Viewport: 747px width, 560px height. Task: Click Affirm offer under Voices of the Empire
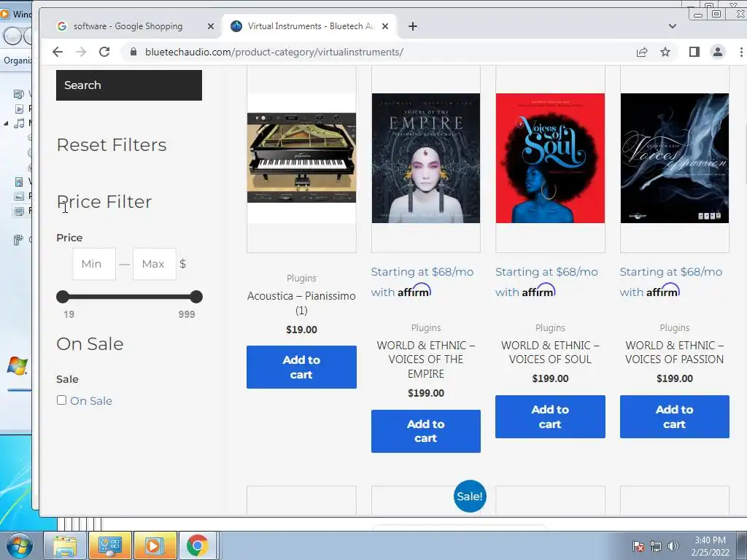click(x=422, y=282)
